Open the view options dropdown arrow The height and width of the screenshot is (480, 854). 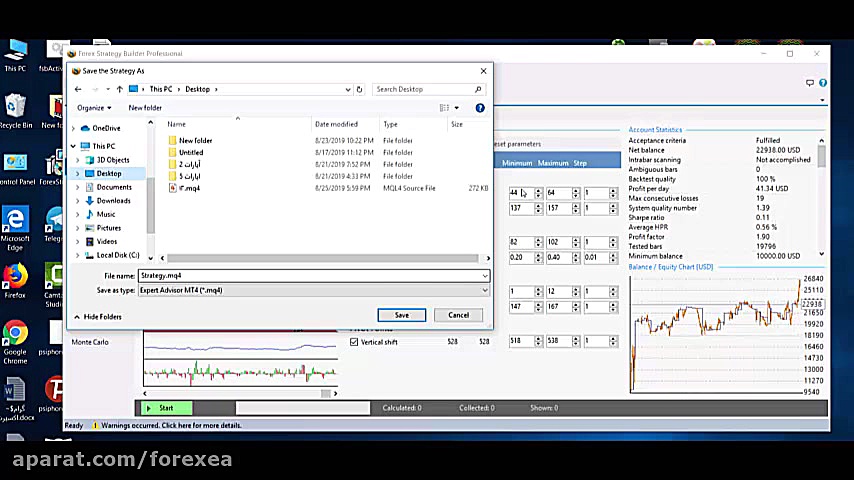[x=457, y=108]
